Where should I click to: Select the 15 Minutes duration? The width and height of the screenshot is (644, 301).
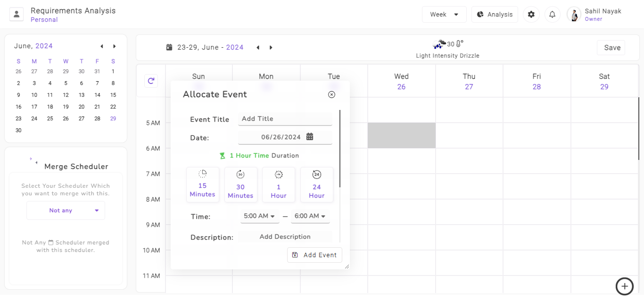click(x=203, y=184)
